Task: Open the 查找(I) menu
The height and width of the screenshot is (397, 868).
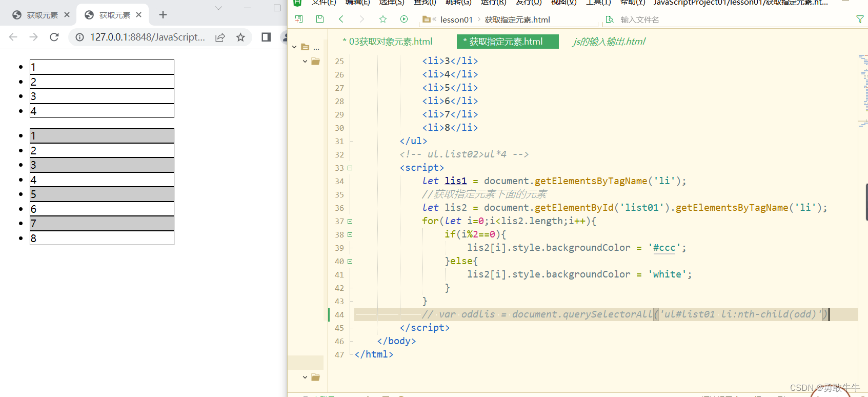Action: (x=425, y=3)
